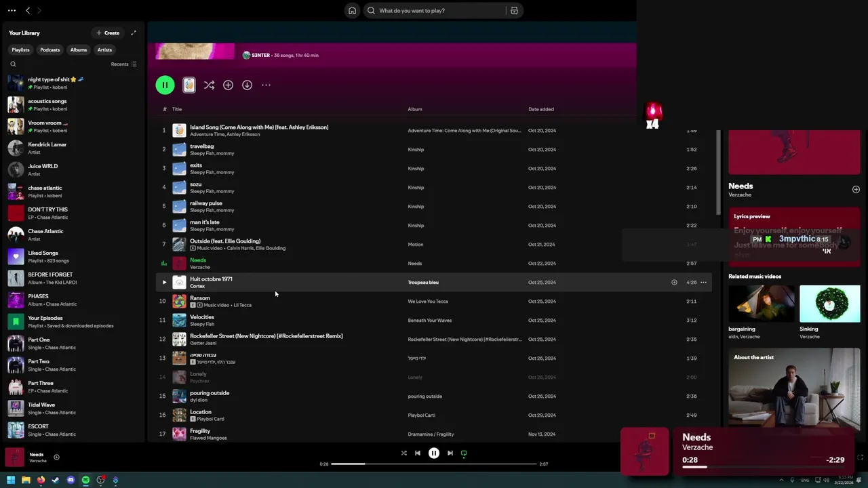Viewport: 868px width, 488px height.
Task: Skip to next track
Action: click(450, 453)
